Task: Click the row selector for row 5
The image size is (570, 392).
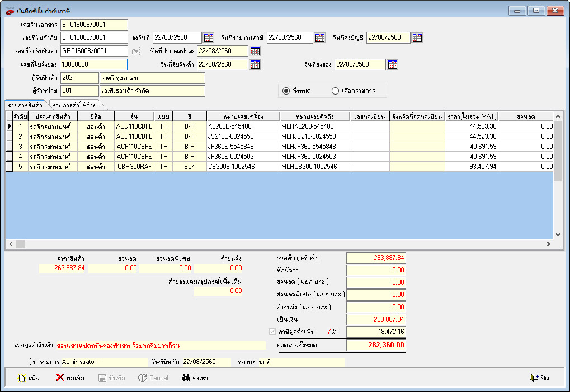Action: 10,167
